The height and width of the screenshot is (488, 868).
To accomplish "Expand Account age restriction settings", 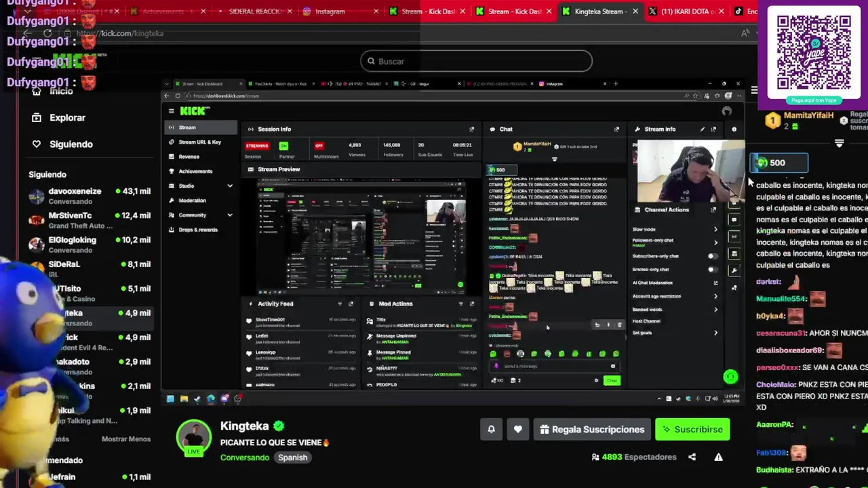I will pyautogui.click(x=715, y=296).
